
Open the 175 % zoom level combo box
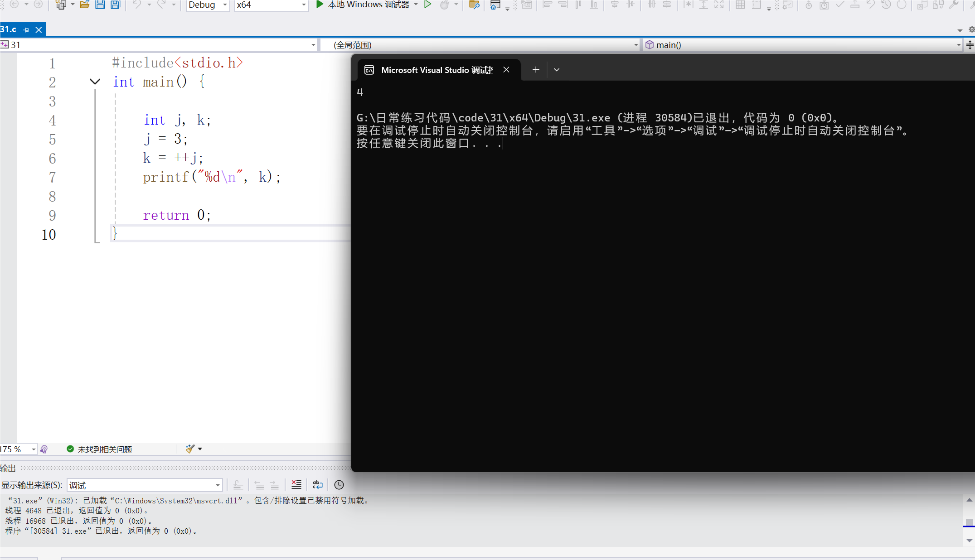[x=34, y=449]
